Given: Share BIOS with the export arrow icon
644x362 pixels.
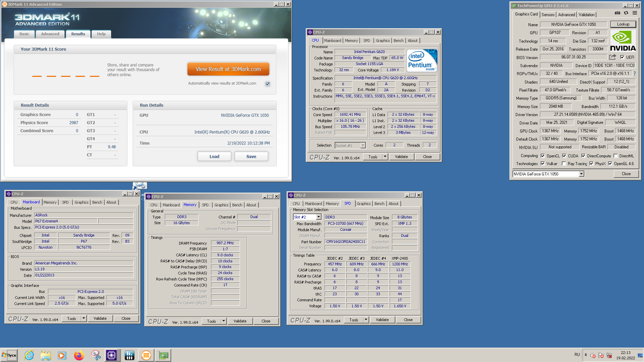Looking at the screenshot, I should [x=612, y=57].
